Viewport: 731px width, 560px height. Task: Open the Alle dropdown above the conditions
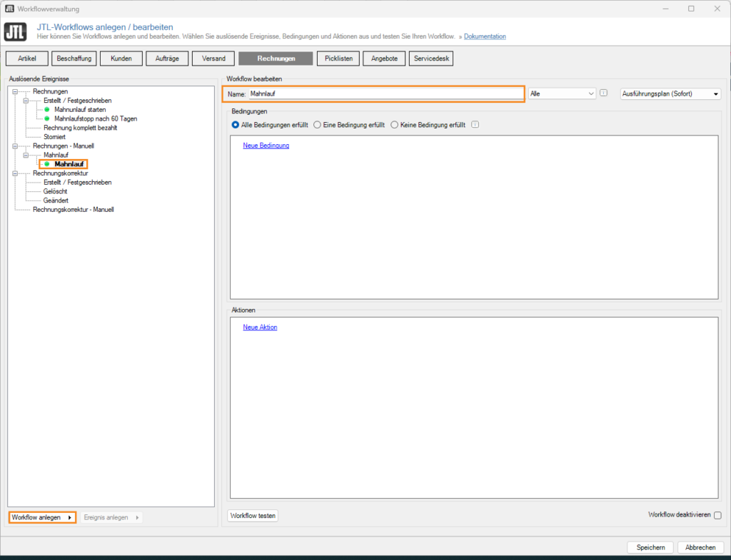click(x=562, y=93)
